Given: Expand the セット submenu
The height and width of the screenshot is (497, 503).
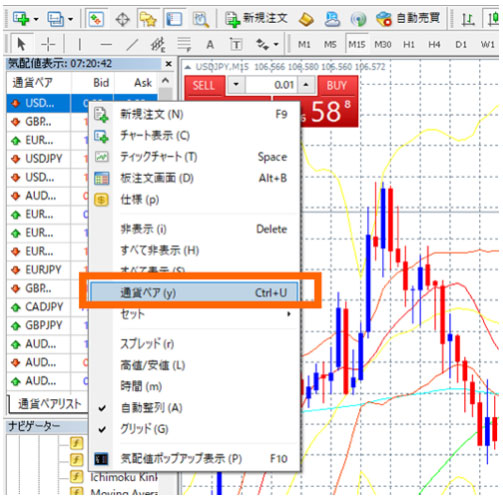Looking at the screenshot, I should [x=194, y=314].
